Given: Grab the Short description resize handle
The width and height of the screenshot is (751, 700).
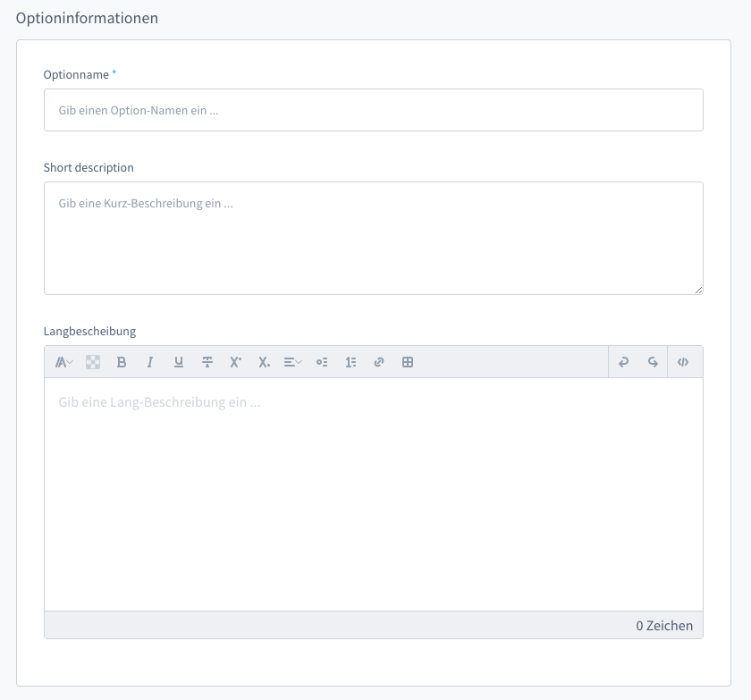Looking at the screenshot, I should 698,290.
